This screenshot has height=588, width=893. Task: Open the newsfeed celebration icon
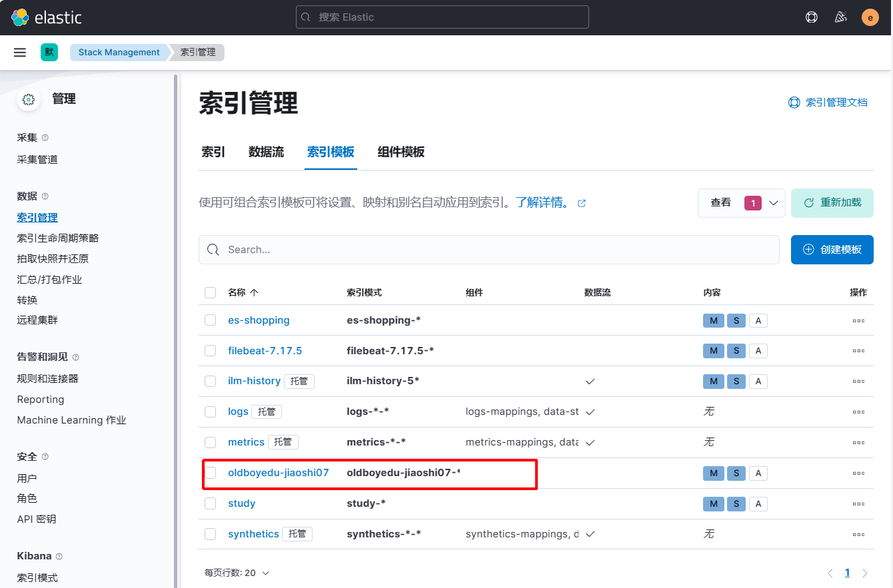[840, 17]
